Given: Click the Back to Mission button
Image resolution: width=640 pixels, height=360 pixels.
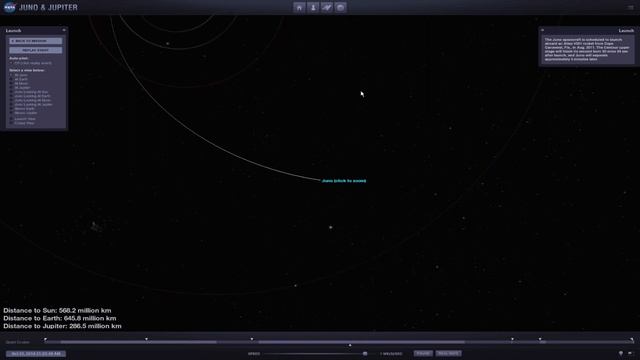Looking at the screenshot, I should 36,41.
